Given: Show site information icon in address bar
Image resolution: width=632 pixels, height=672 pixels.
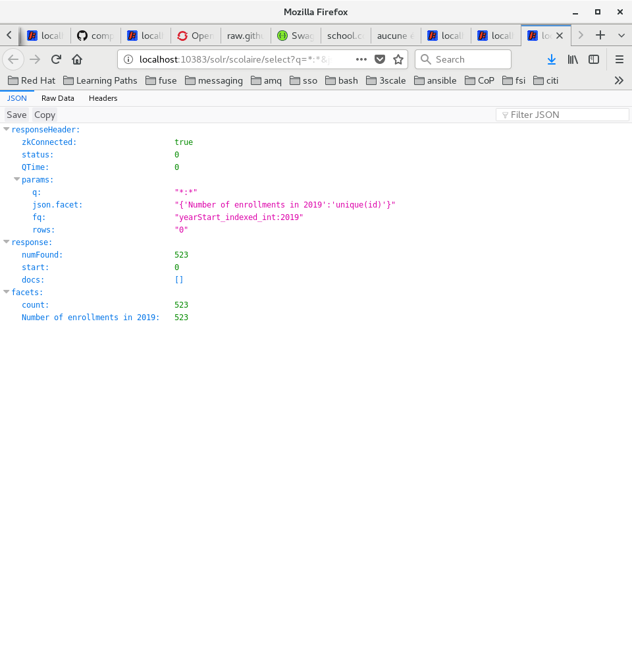Looking at the screenshot, I should [x=128, y=59].
